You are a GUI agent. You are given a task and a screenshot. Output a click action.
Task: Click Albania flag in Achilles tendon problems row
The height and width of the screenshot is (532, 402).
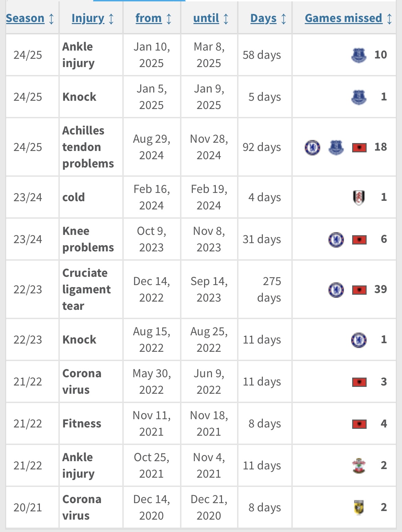(x=359, y=148)
